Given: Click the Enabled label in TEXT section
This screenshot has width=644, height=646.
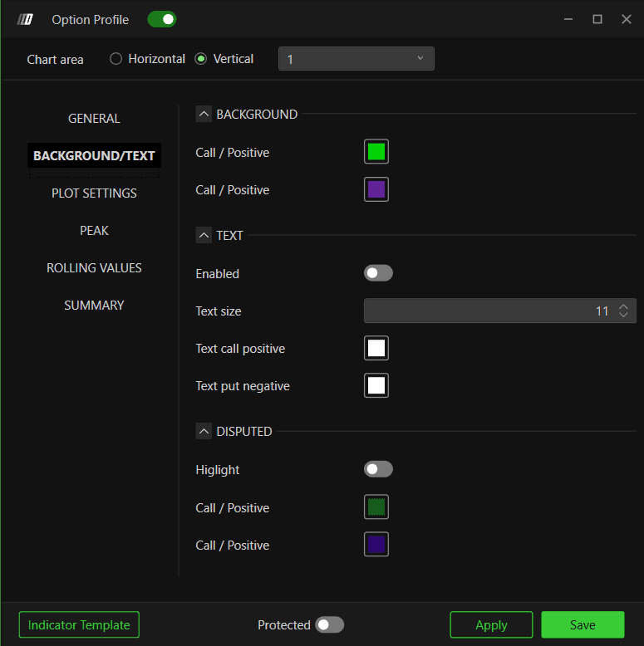Looking at the screenshot, I should tap(217, 274).
